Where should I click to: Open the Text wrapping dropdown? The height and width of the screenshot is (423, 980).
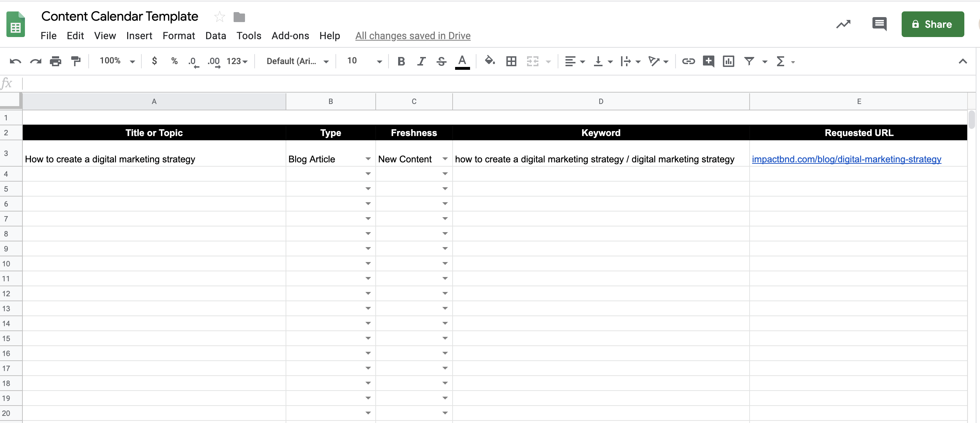coord(630,61)
